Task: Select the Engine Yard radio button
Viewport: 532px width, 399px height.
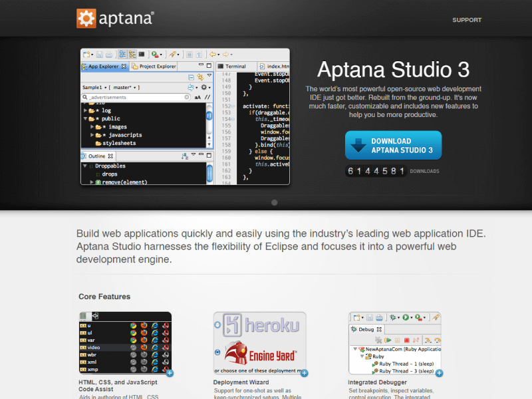Action: click(x=217, y=352)
